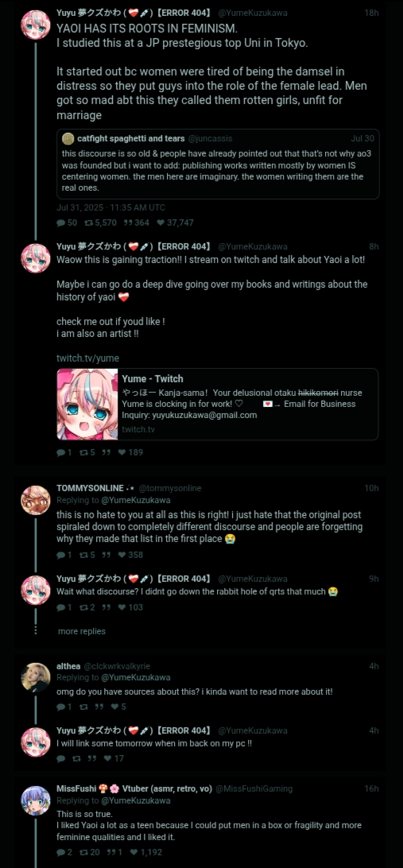The width and height of the screenshot is (403, 868).
Task: Open the Jul 31, 2025 timestamp link
Action: coord(110,207)
